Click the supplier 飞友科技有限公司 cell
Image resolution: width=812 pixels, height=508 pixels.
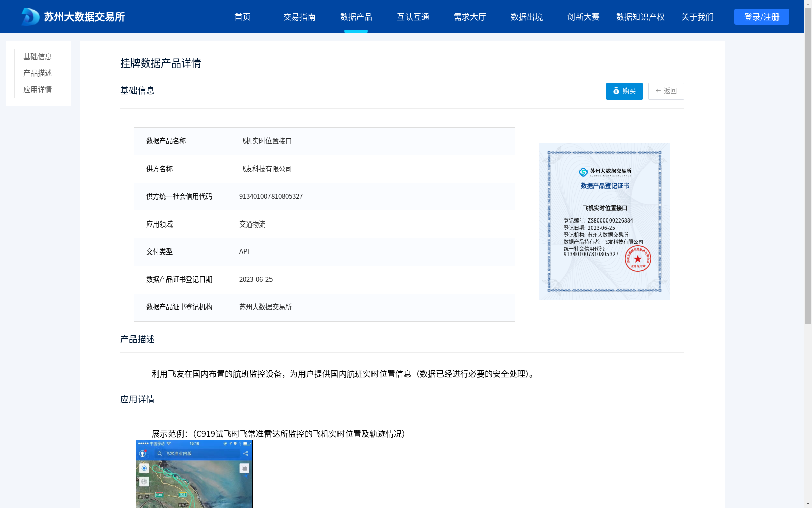click(x=373, y=169)
